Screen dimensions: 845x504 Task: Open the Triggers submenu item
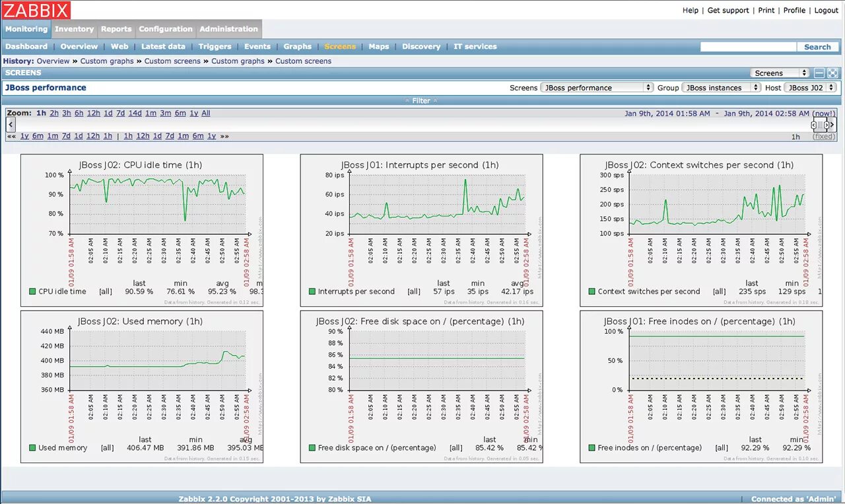click(215, 47)
